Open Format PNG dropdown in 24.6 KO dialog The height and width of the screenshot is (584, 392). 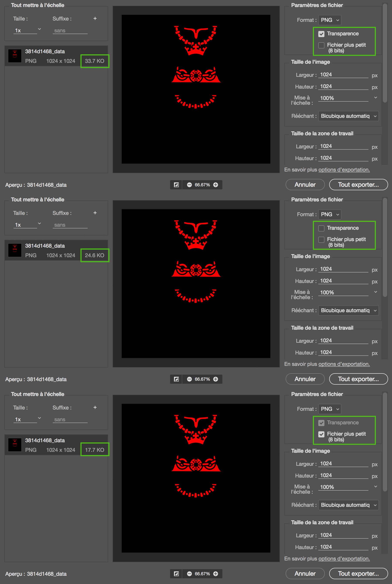330,214
